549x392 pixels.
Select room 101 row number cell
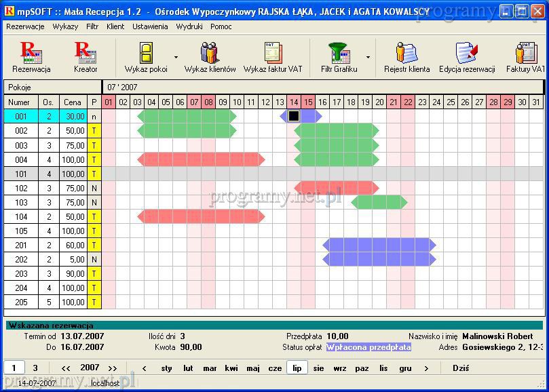click(22, 174)
